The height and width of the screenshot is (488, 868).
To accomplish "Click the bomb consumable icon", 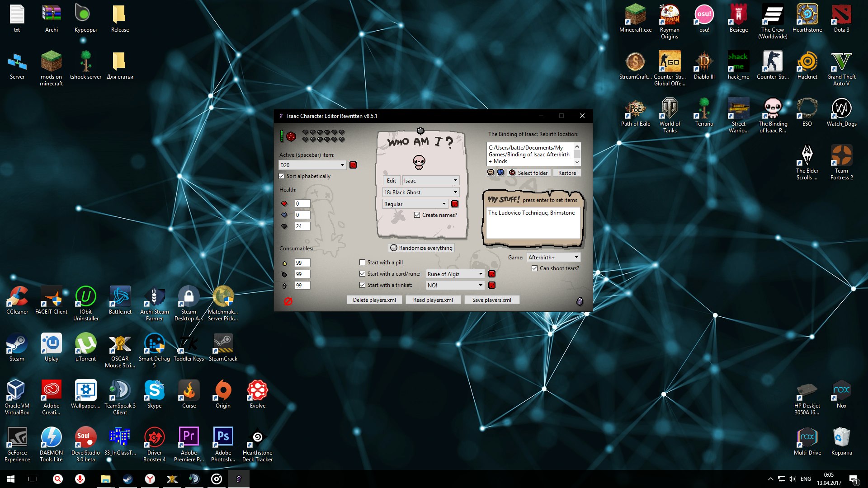I will pos(284,273).
